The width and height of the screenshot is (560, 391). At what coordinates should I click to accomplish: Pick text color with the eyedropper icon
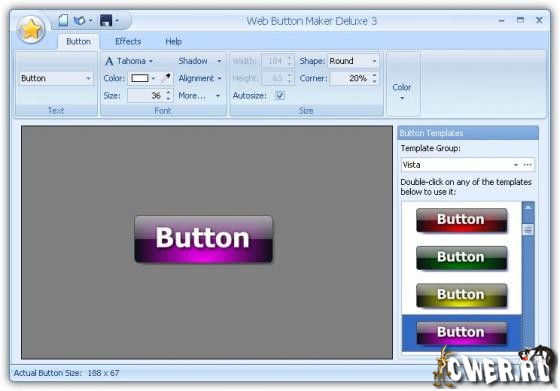(166, 78)
